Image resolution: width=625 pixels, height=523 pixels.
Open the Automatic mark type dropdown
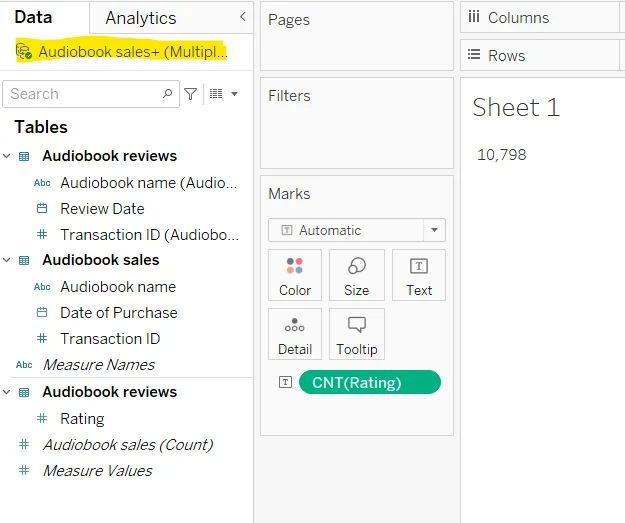[434, 230]
